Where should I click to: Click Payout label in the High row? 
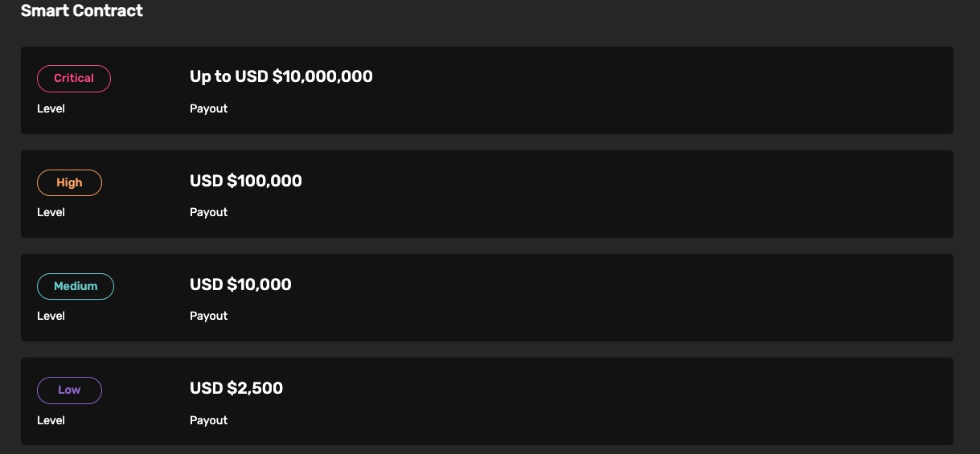(209, 212)
